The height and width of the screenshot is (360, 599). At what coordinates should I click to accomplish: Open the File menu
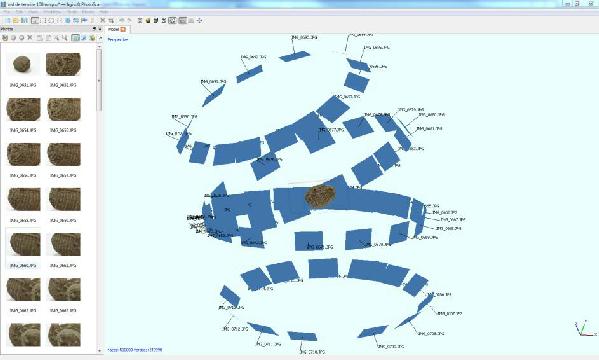(x=7, y=12)
